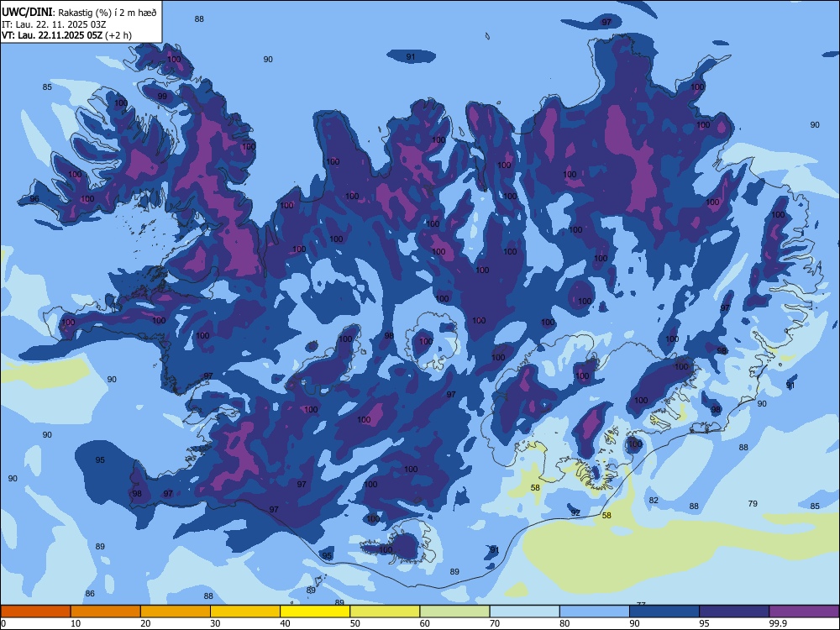The width and height of the screenshot is (840, 630).
Task: Click the 80–90 light blue legend swatch
Action: tap(594, 612)
